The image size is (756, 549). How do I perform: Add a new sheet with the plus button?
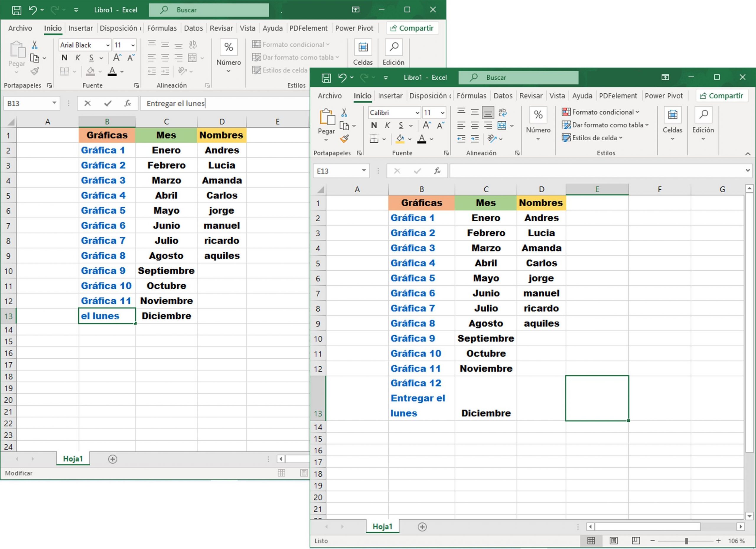click(x=422, y=527)
